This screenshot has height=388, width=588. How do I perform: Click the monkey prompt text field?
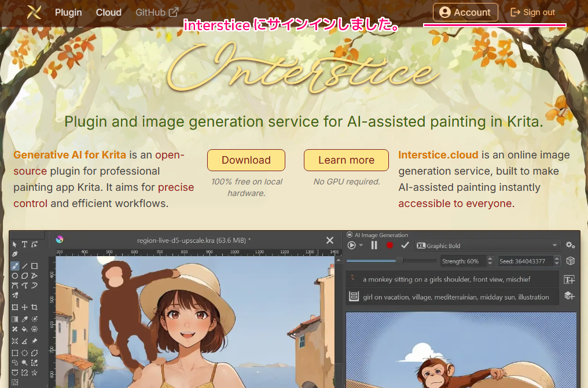(x=452, y=279)
